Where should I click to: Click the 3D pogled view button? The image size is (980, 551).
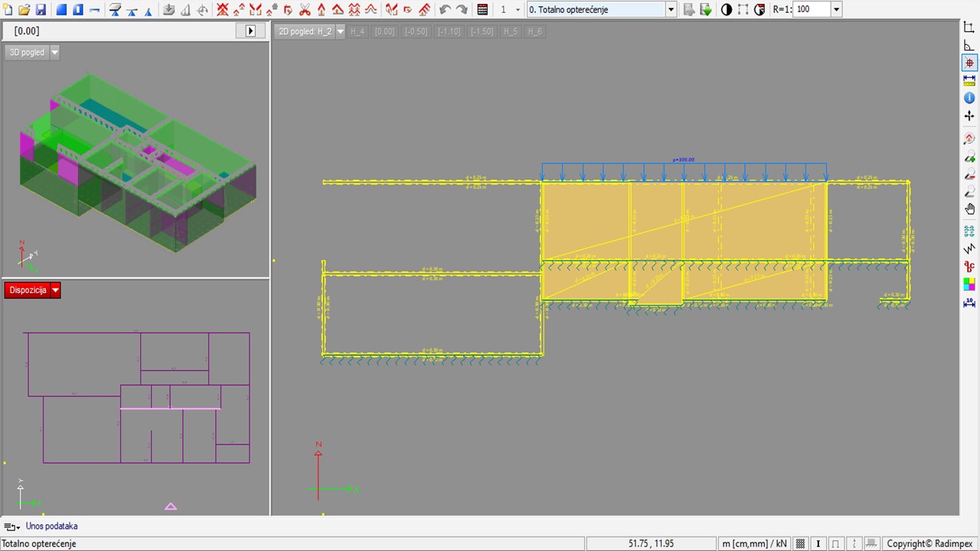pyautogui.click(x=26, y=52)
